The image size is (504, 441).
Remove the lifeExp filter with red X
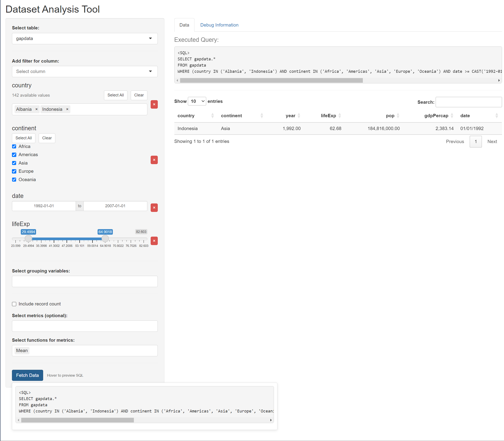tap(154, 241)
